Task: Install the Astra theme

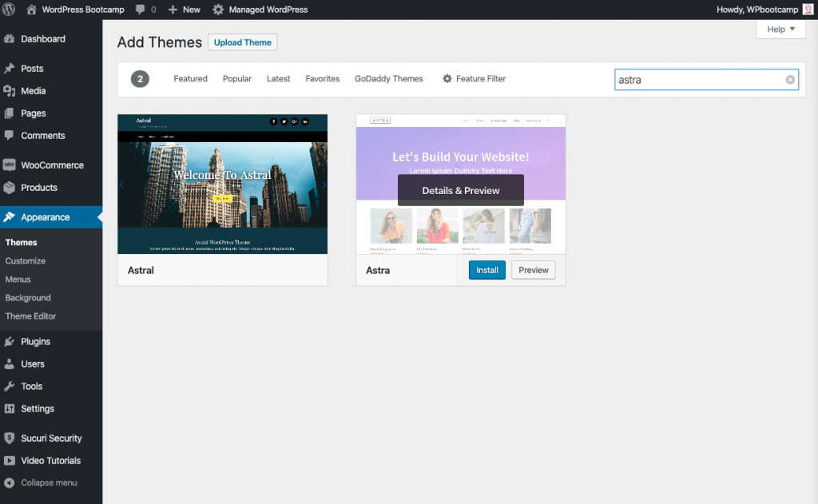Action: pos(486,270)
